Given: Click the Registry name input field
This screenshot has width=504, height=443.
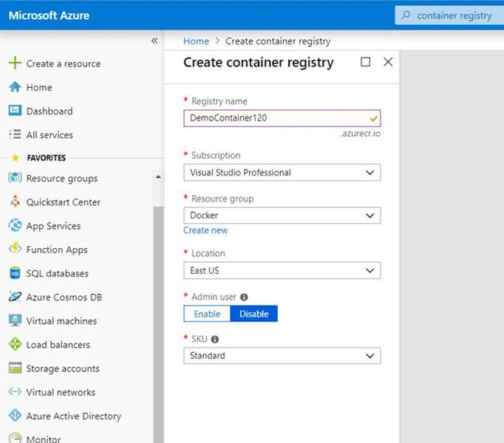Looking at the screenshot, I should coord(282,118).
